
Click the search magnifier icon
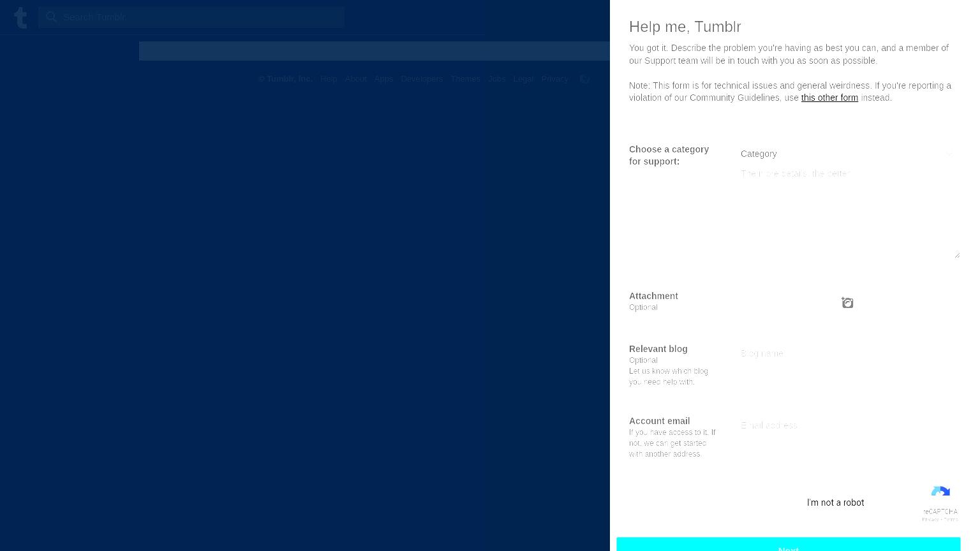pyautogui.click(x=52, y=17)
